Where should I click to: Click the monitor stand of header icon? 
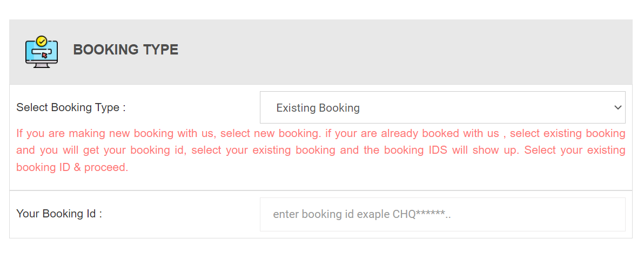(x=42, y=64)
